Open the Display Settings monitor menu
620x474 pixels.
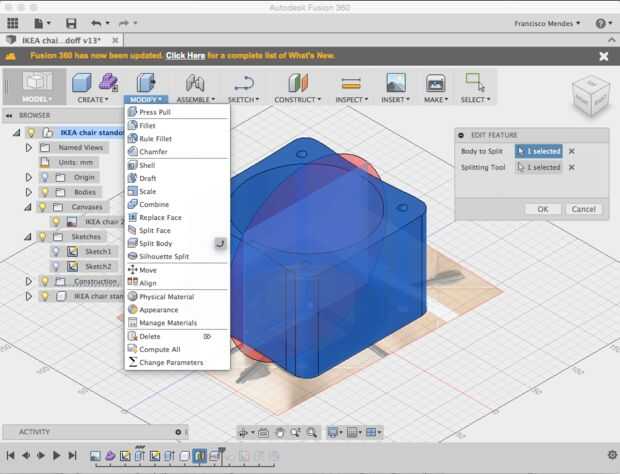[x=335, y=433]
